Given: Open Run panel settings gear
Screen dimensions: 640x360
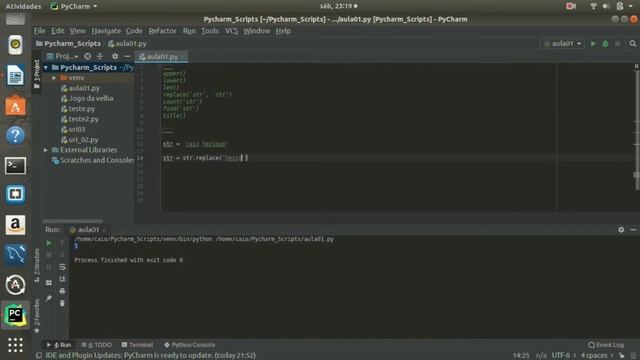Looking at the screenshot, I should [x=621, y=230].
